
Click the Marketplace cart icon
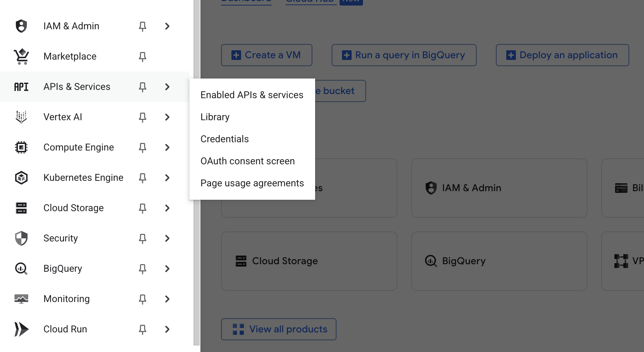coord(21,56)
